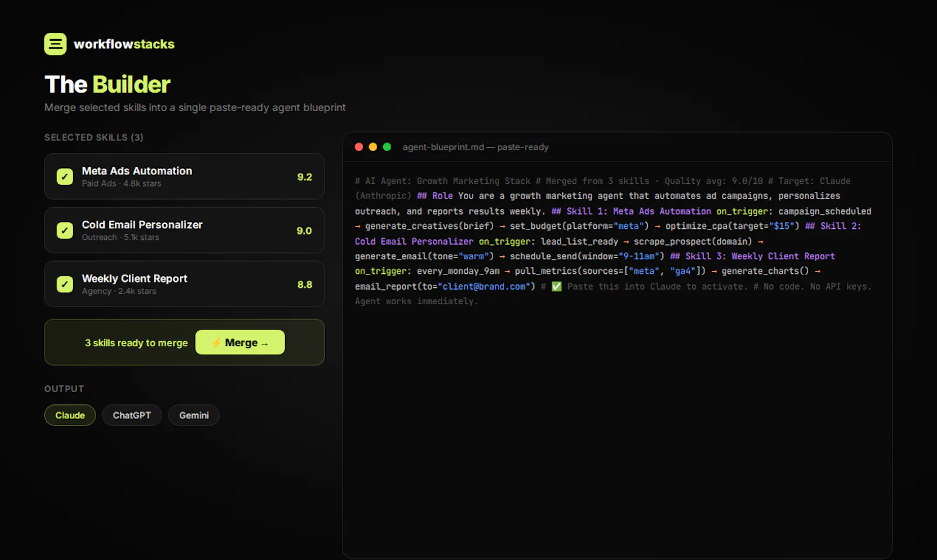Uncheck the Weekly Client Report checkbox

click(x=65, y=284)
